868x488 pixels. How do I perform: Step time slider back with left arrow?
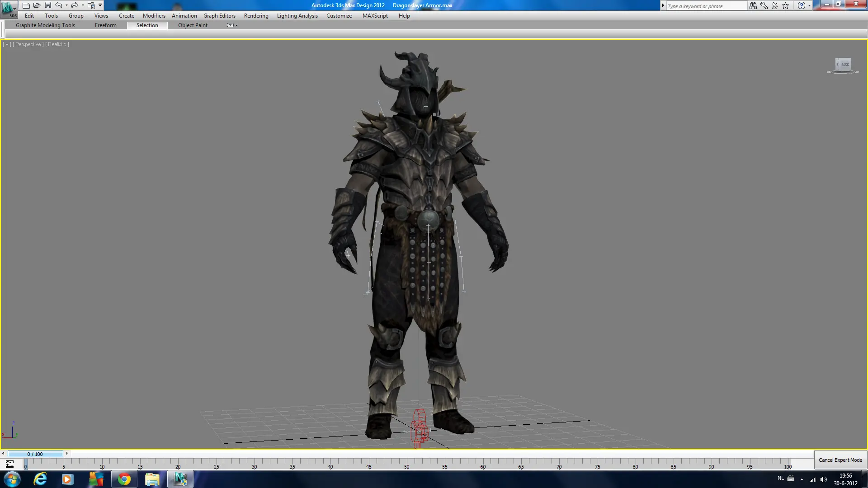point(3,454)
